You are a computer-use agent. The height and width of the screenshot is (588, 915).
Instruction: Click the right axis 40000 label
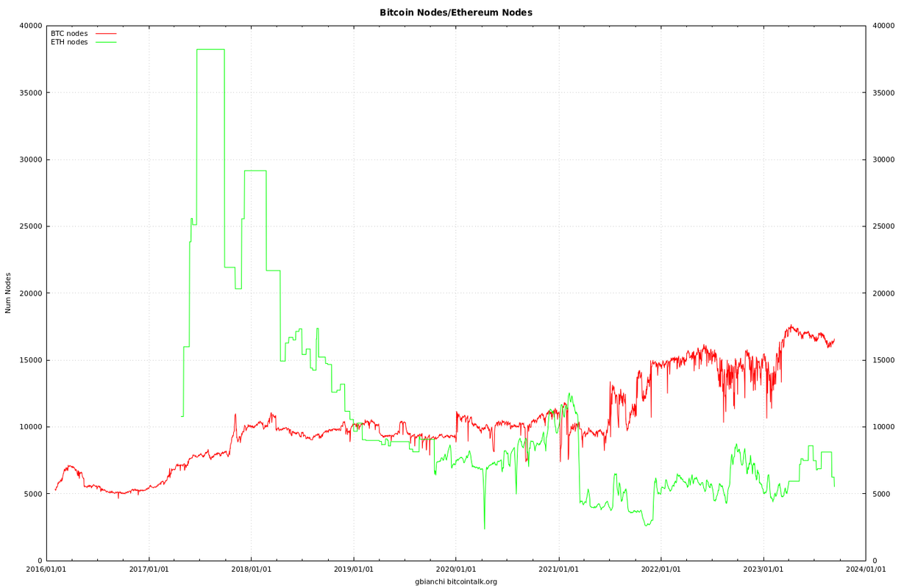[x=883, y=26]
